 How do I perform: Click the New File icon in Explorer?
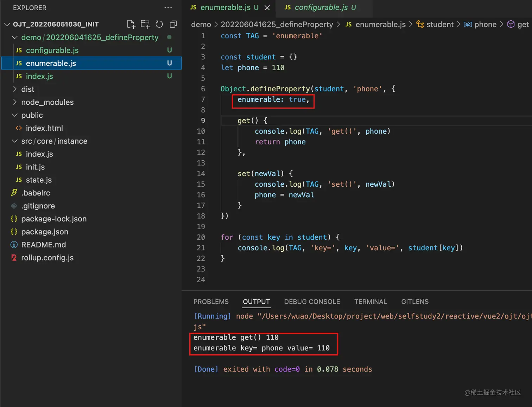131,24
